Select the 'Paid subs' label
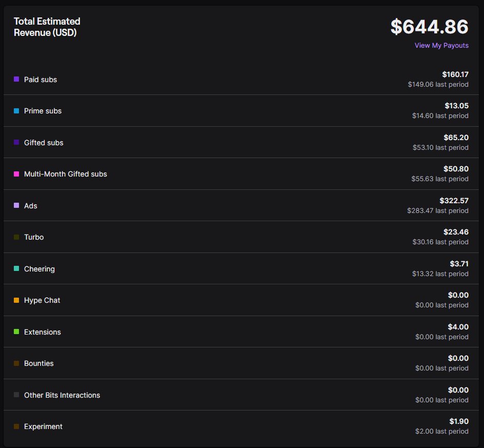Viewport: 484px width, 448px height. pyautogui.click(x=41, y=80)
